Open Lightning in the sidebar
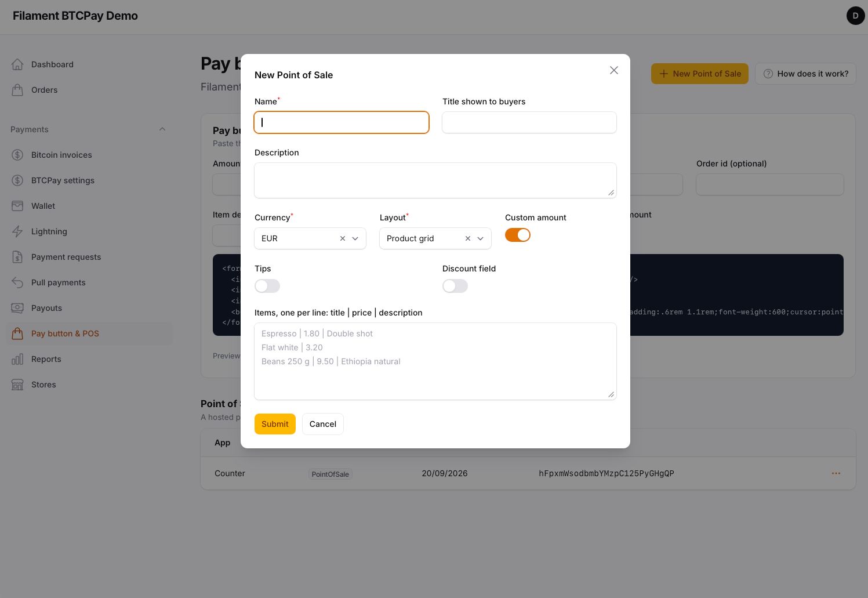This screenshot has width=868, height=598. point(89,231)
